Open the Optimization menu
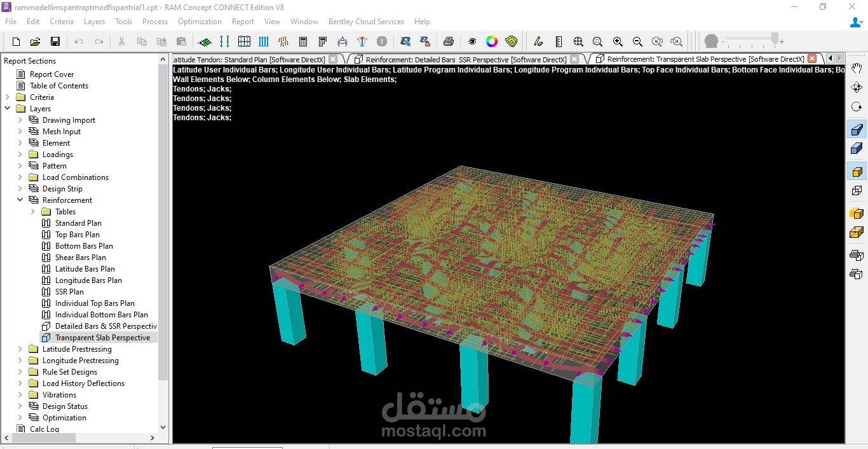The image size is (868, 449). [x=200, y=21]
